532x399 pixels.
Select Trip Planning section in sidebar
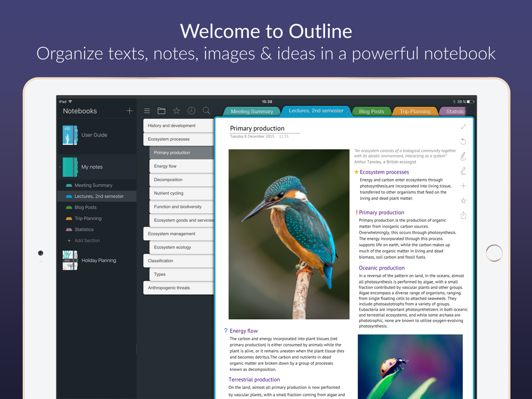point(97,219)
